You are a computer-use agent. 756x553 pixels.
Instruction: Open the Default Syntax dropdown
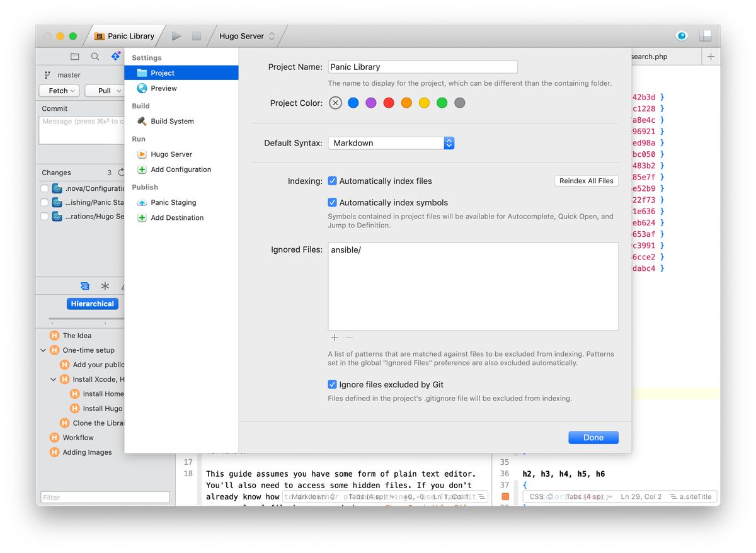pyautogui.click(x=448, y=143)
